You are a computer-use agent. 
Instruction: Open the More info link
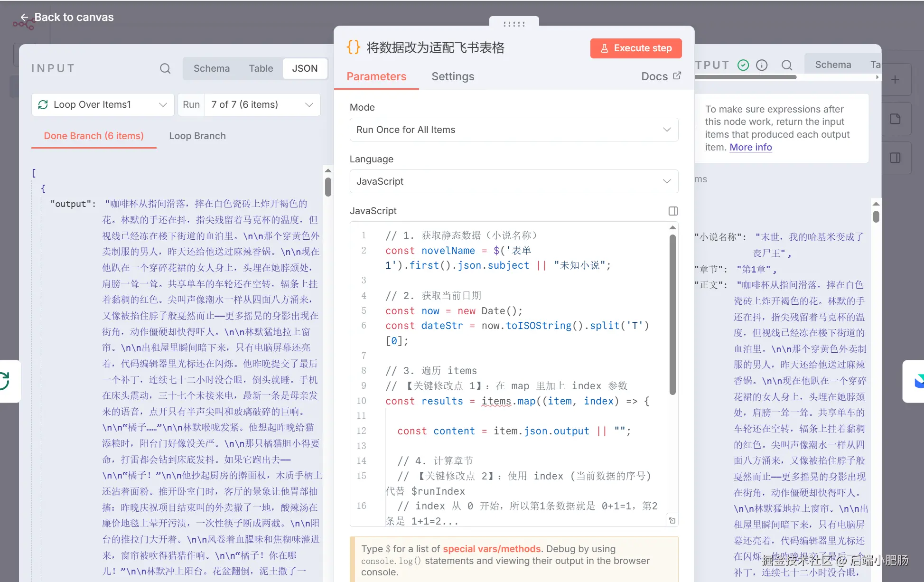[750, 147]
